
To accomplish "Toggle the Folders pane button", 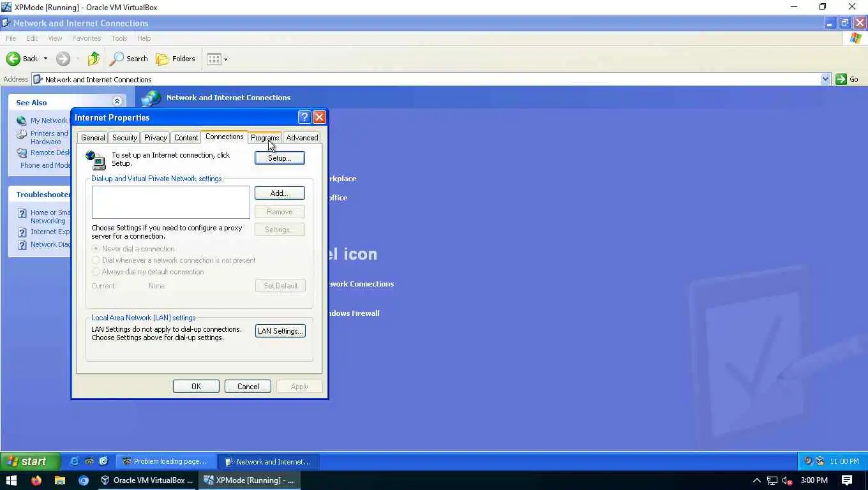I will pyautogui.click(x=176, y=59).
